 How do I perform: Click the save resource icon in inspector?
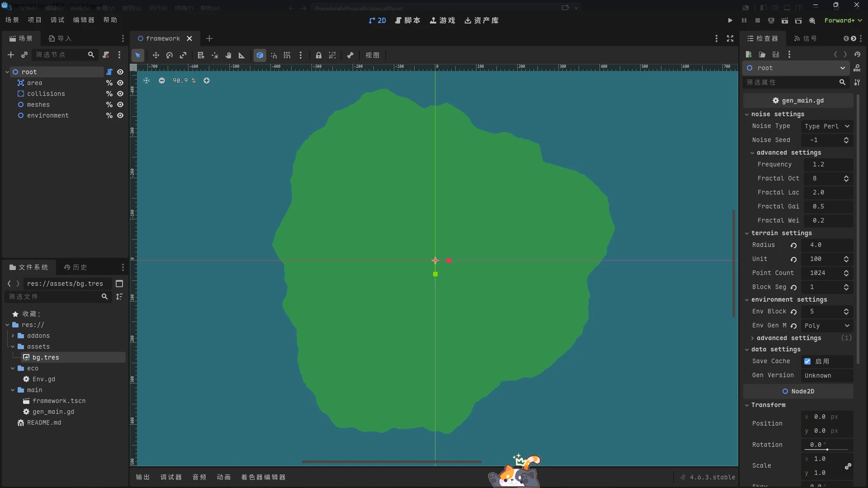point(776,54)
